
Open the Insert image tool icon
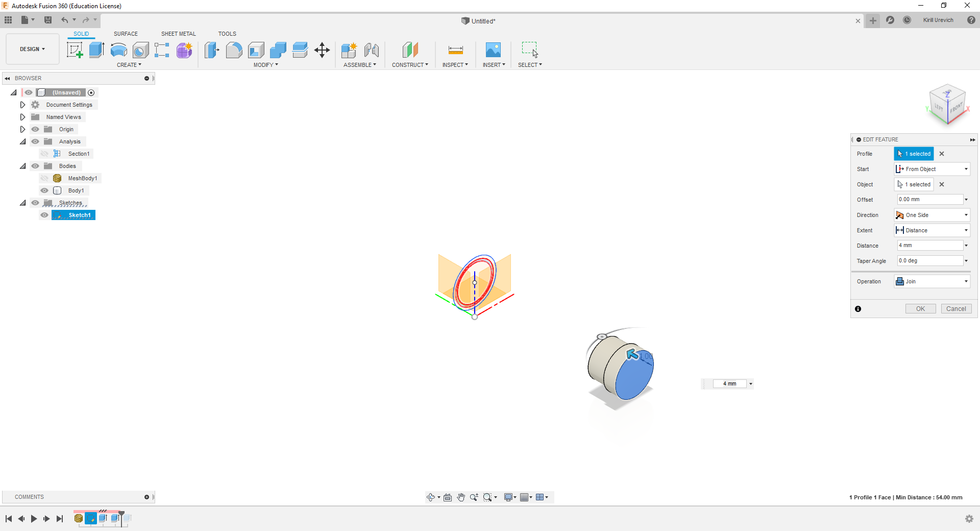[x=493, y=50]
